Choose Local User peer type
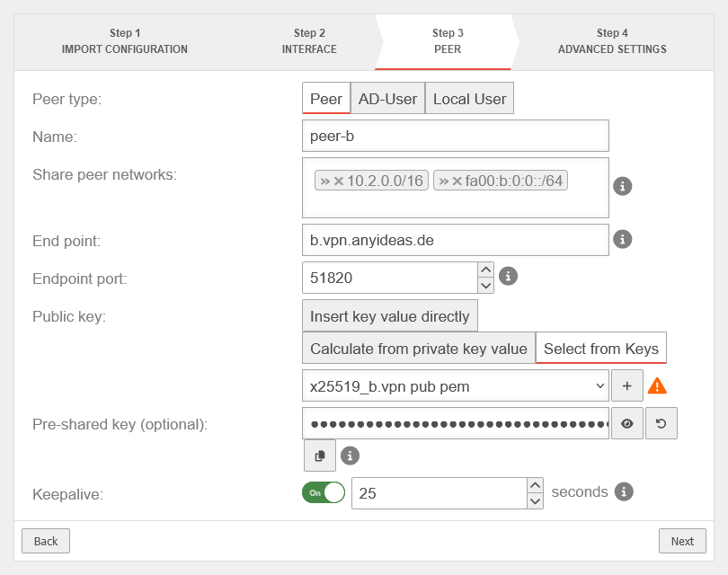This screenshot has width=728, height=575. click(x=469, y=99)
